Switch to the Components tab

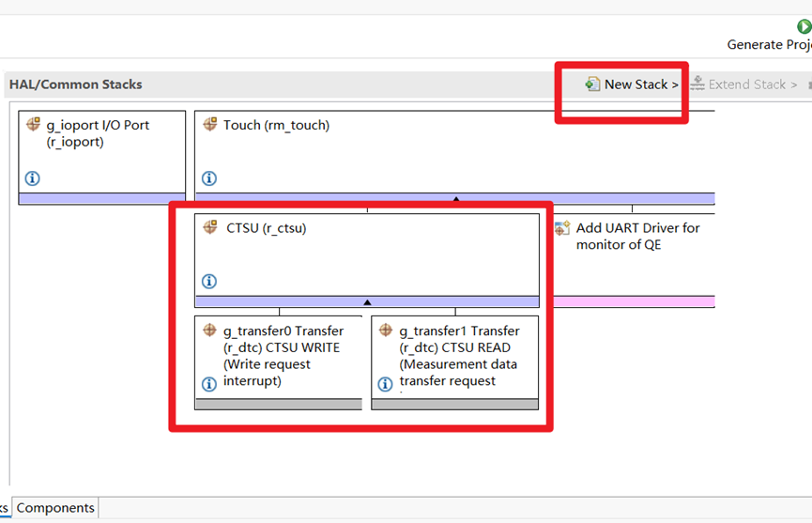coord(55,507)
